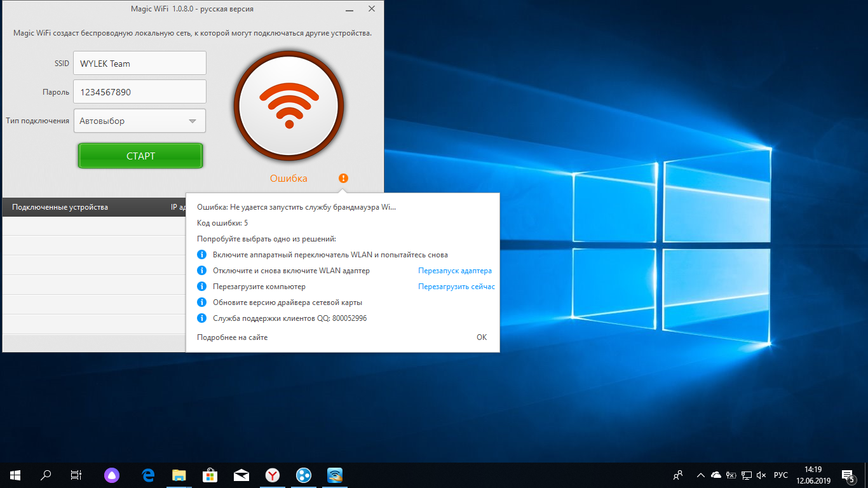Click Подробнее на сайте link
The image size is (868, 488).
pos(232,337)
